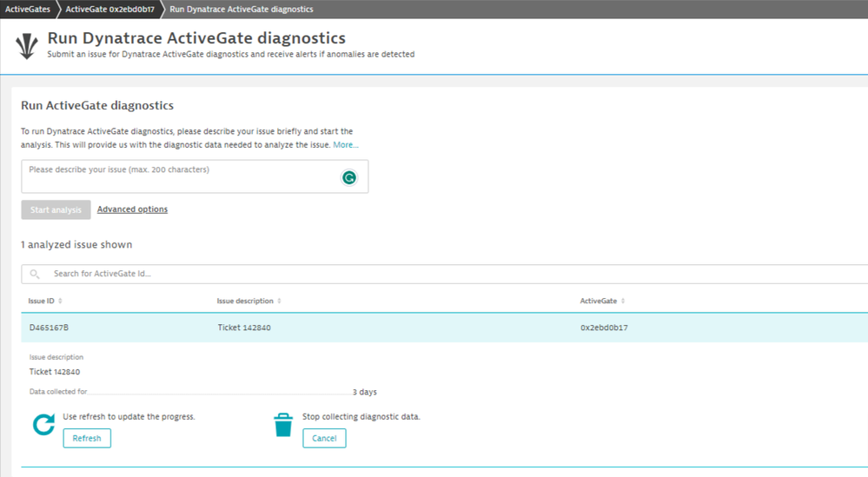The width and height of the screenshot is (868, 477).
Task: Sort the table by ActiveGate column
Action: click(622, 301)
